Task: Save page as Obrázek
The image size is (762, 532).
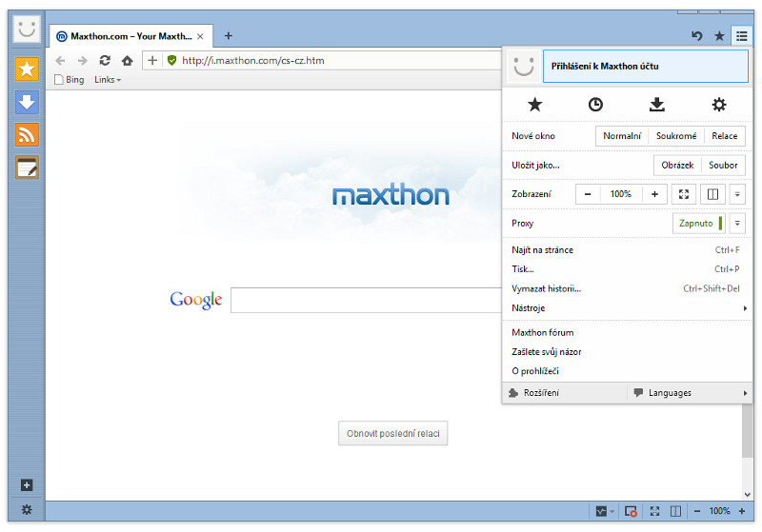Action: pyautogui.click(x=677, y=165)
